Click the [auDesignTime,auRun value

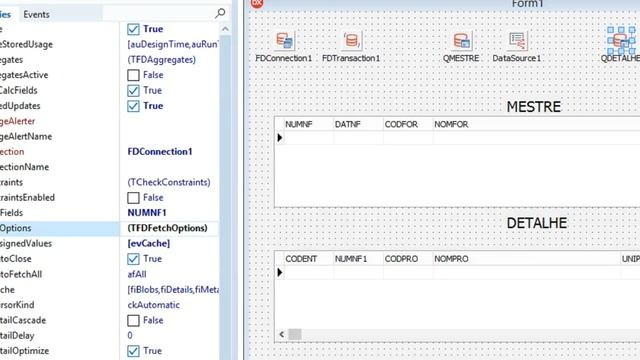click(173, 44)
